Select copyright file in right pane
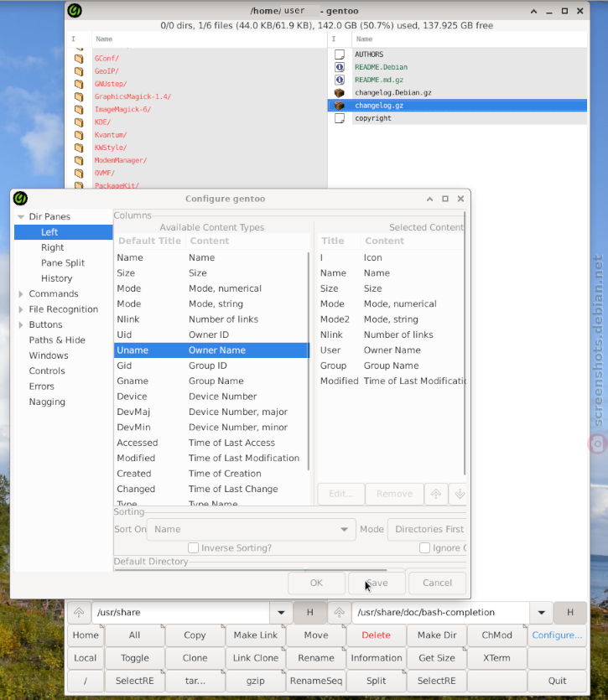Screen dimensions: 608x700 pos(457,118)
